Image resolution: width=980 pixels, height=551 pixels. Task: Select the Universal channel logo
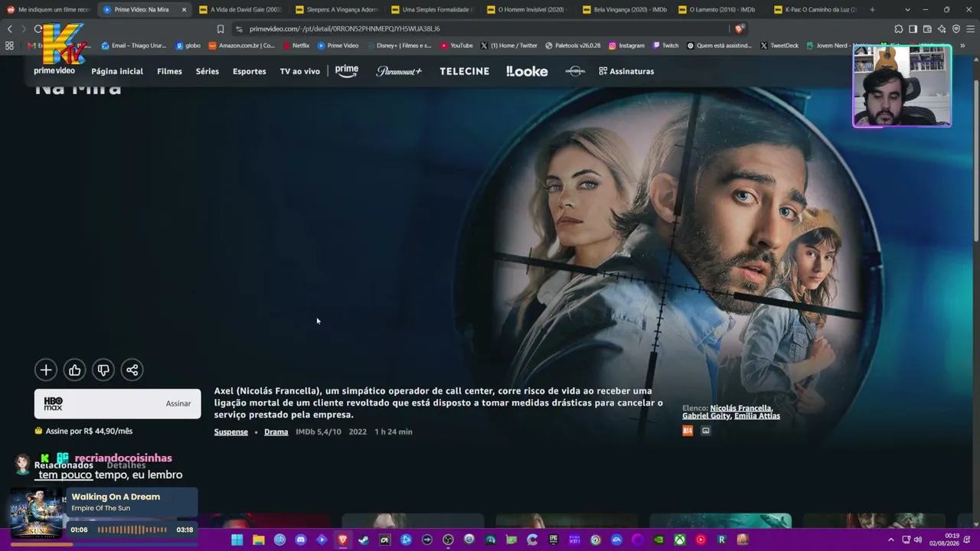pos(575,71)
